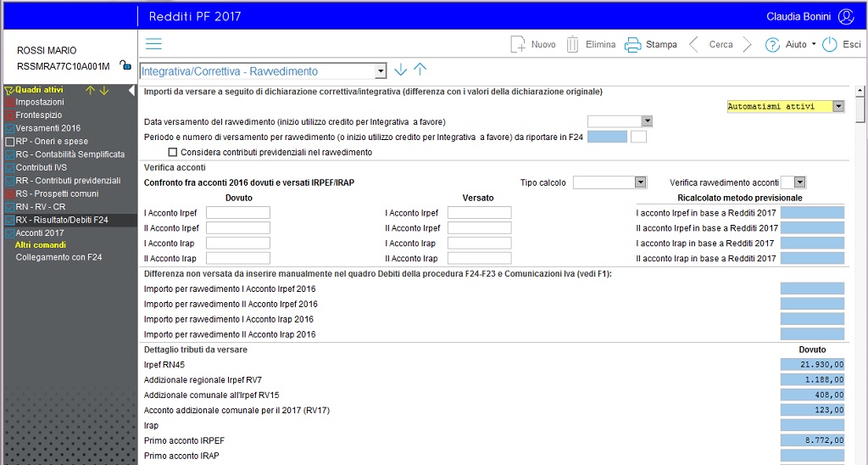Screen dimensions: 868x465
Task: Click the Dovuto I Acconto Irap field
Action: click(x=238, y=244)
